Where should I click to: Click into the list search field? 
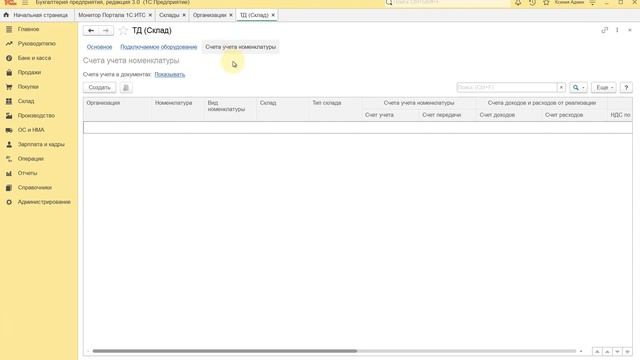(x=507, y=88)
